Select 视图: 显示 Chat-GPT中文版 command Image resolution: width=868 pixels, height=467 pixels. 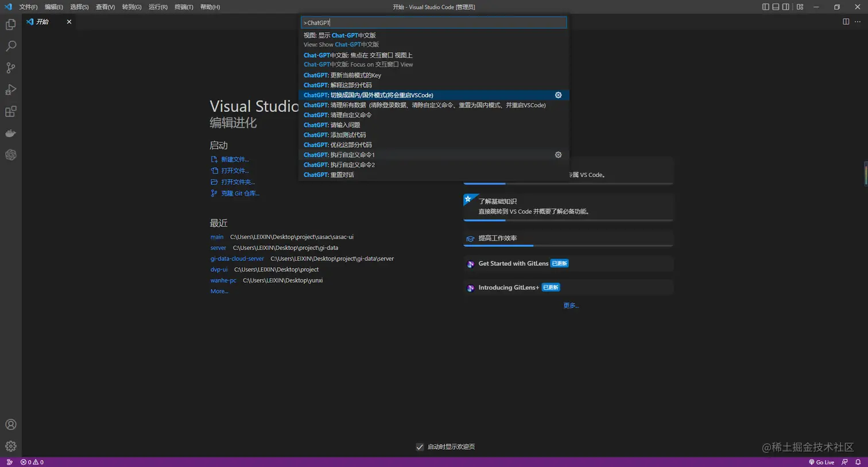pyautogui.click(x=434, y=40)
